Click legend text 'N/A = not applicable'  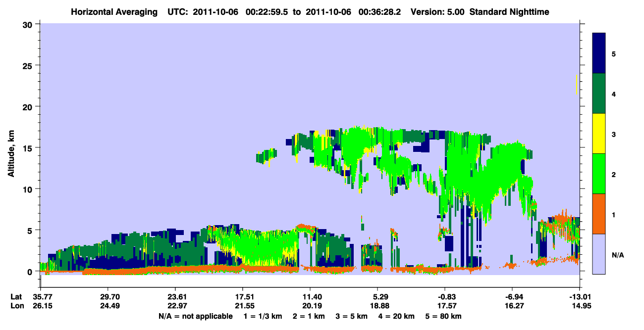click(195, 316)
